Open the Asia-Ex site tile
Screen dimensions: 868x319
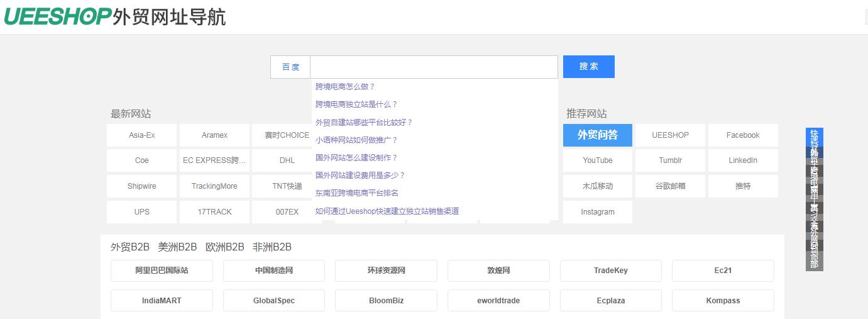coord(142,135)
